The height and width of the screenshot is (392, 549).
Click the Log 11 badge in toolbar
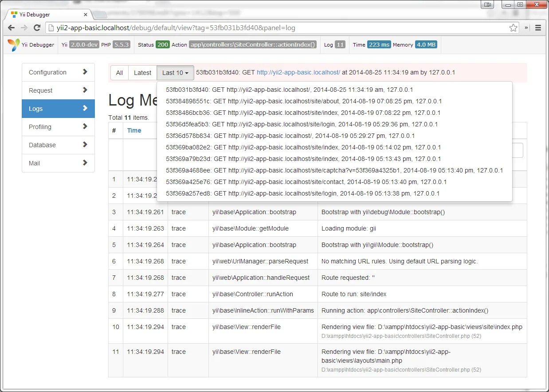click(x=340, y=45)
